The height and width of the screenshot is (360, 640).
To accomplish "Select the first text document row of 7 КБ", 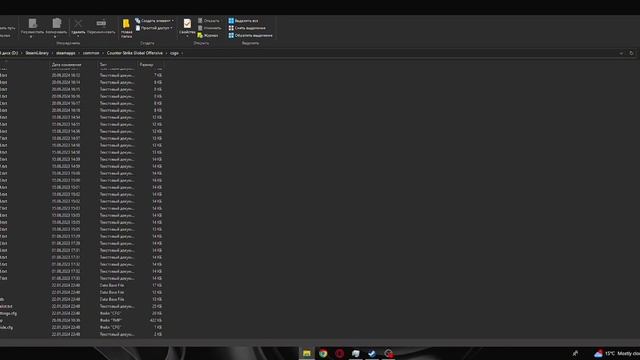I will click(x=82, y=75).
